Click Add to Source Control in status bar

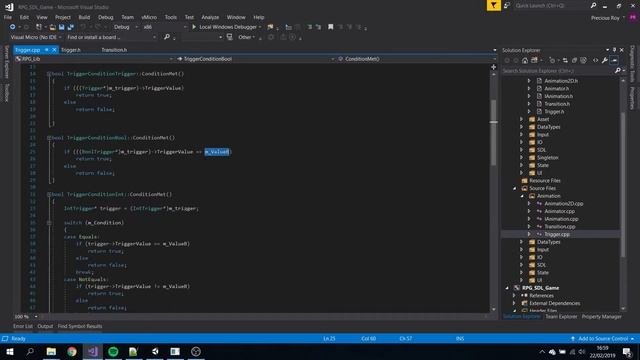(x=603, y=339)
